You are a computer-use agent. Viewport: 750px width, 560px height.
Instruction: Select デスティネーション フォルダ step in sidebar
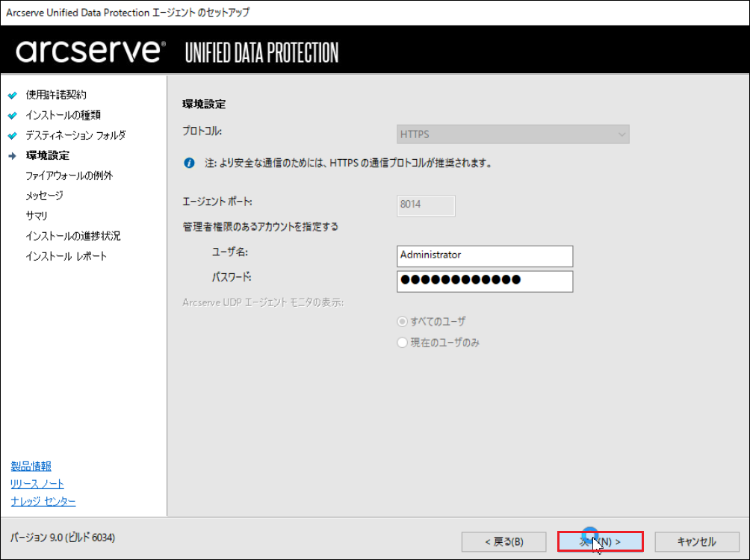click(x=75, y=135)
